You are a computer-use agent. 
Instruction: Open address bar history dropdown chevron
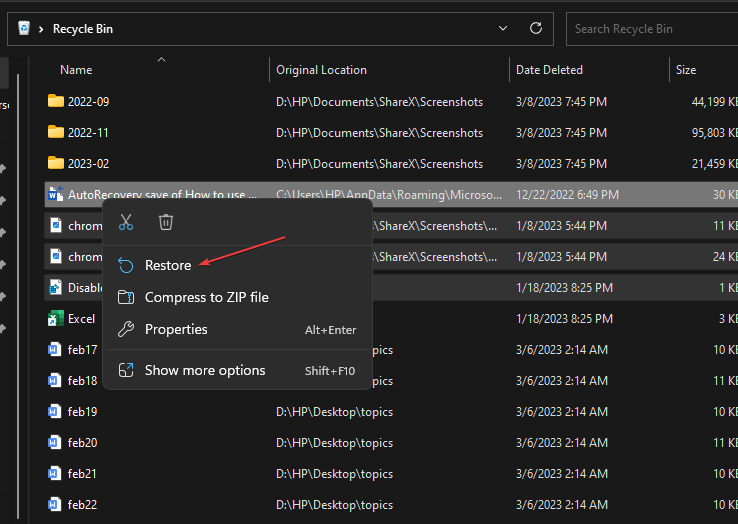[x=503, y=28]
